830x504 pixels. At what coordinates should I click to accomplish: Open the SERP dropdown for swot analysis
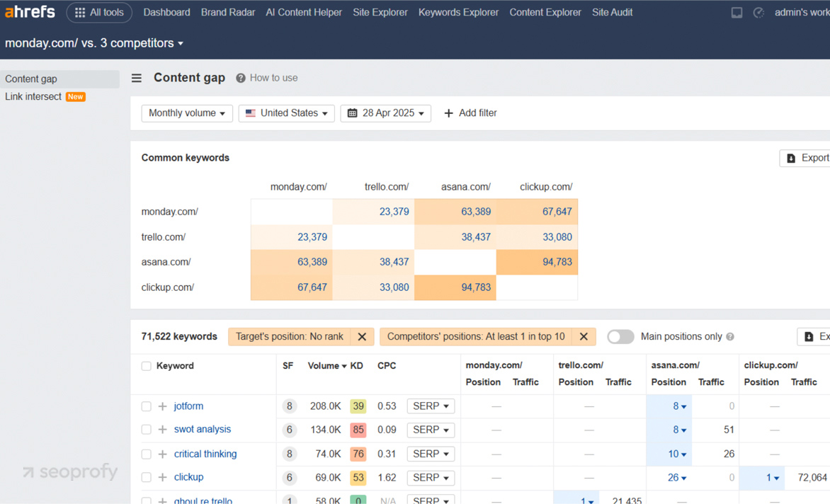click(431, 430)
